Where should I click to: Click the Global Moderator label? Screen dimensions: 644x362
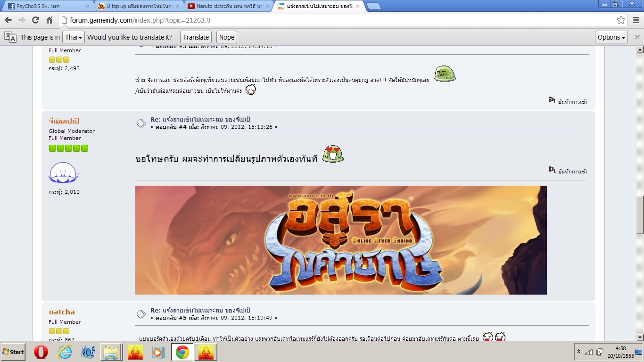(x=72, y=131)
